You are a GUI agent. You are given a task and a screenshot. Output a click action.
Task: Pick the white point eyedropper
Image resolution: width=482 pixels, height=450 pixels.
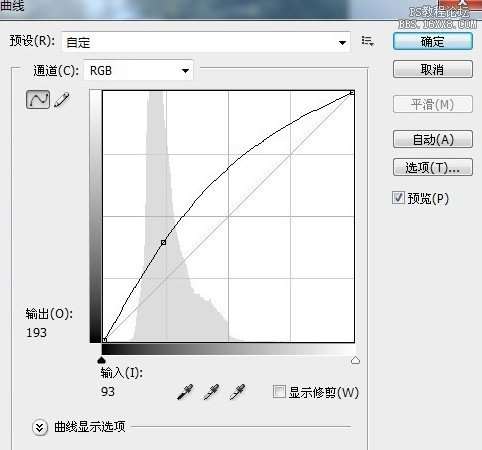(x=238, y=392)
